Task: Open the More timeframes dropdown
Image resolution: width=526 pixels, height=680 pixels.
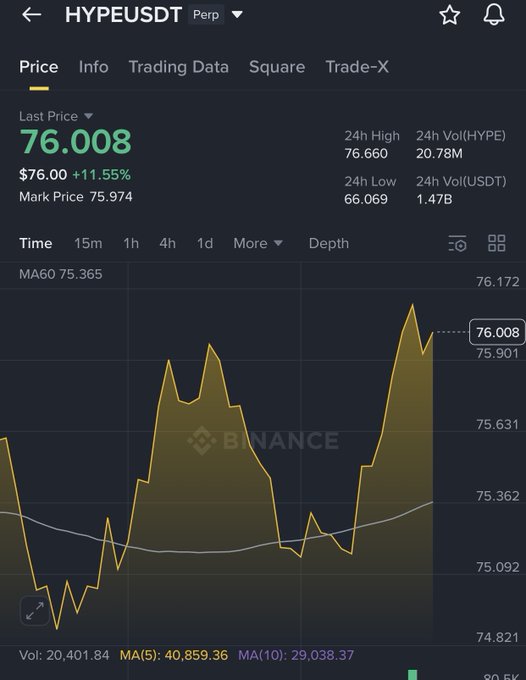Action: [x=258, y=243]
